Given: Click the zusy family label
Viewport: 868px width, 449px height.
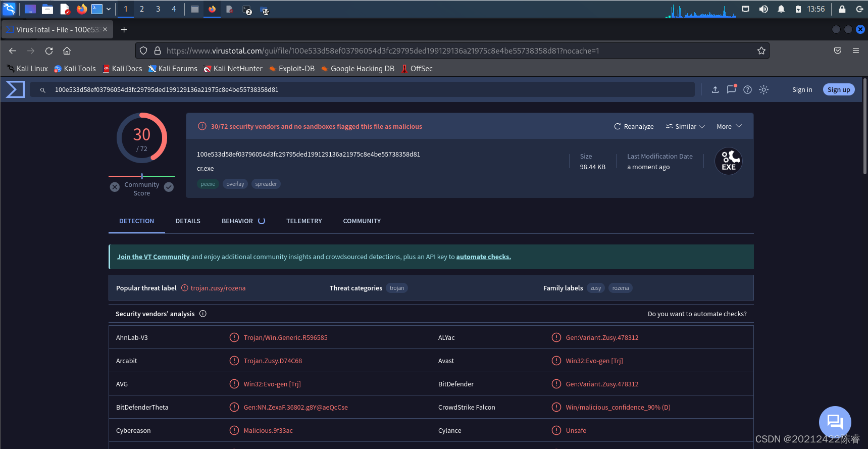Looking at the screenshot, I should click(596, 288).
